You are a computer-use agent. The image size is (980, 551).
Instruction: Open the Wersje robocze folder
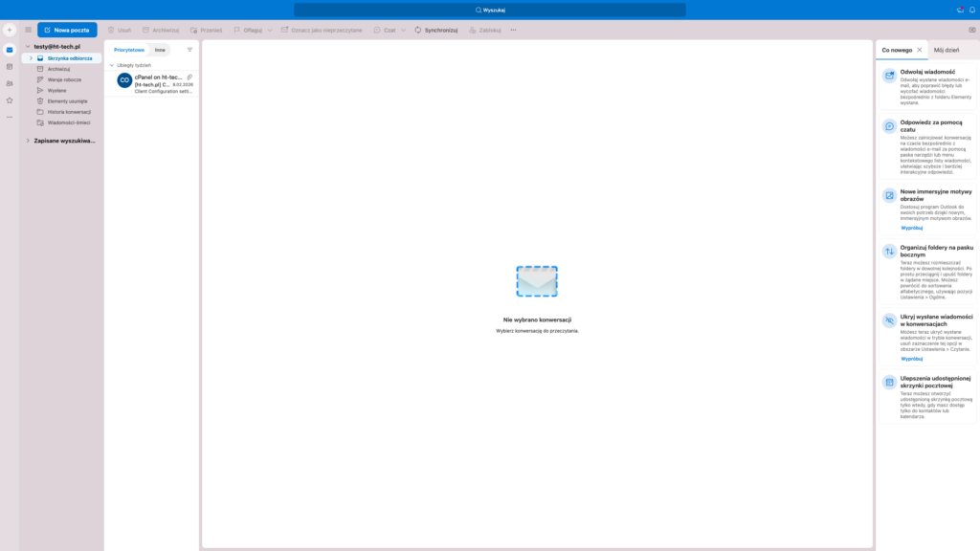pyautogui.click(x=64, y=80)
